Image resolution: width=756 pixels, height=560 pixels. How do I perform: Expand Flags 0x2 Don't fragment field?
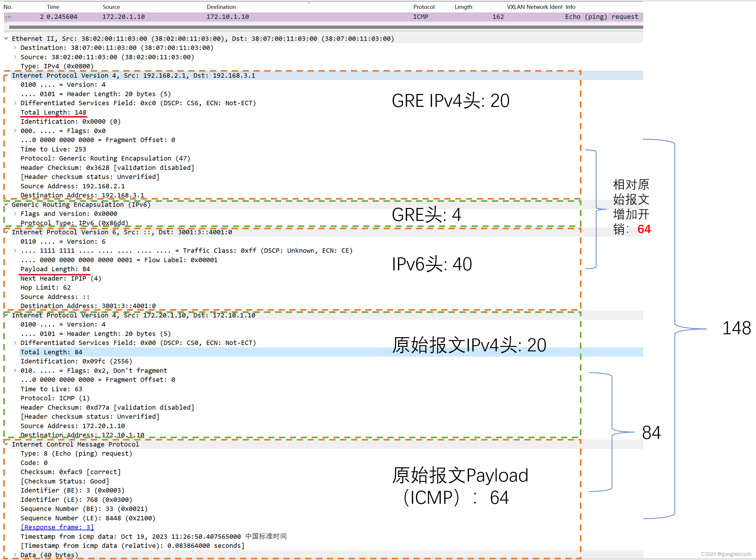click(15, 370)
